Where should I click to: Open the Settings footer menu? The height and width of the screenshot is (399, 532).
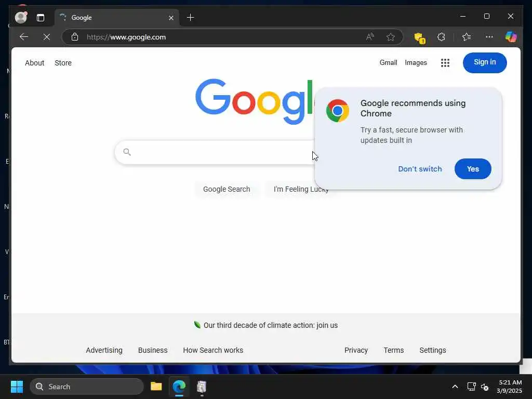[433, 350]
